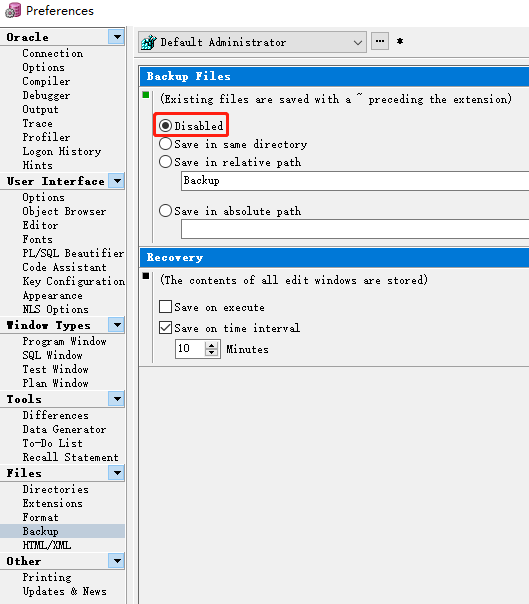Open Hints preferences
The width and height of the screenshot is (529, 604).
(x=37, y=165)
